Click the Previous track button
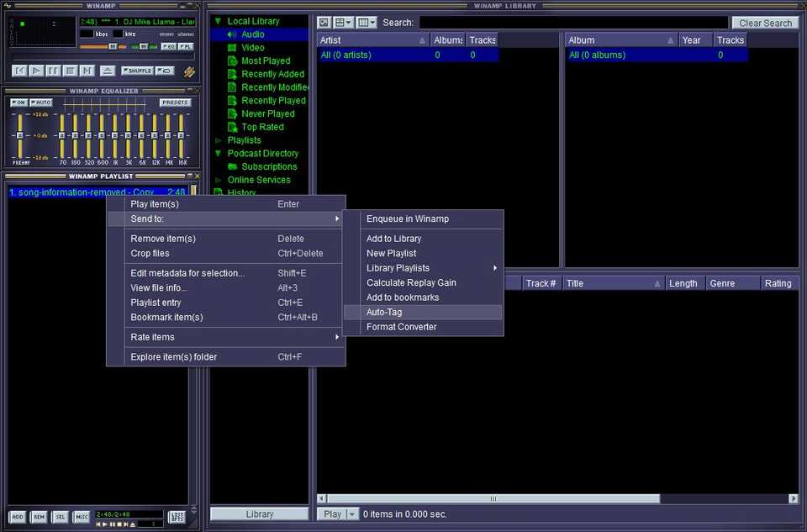 tap(19, 71)
